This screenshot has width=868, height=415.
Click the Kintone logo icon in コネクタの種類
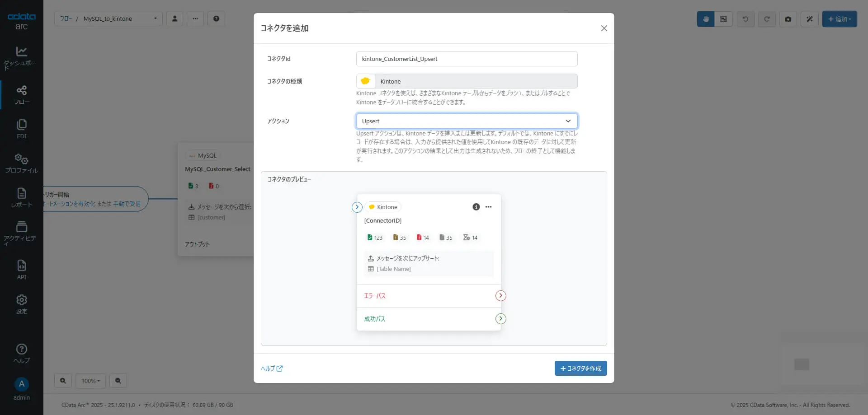[365, 81]
